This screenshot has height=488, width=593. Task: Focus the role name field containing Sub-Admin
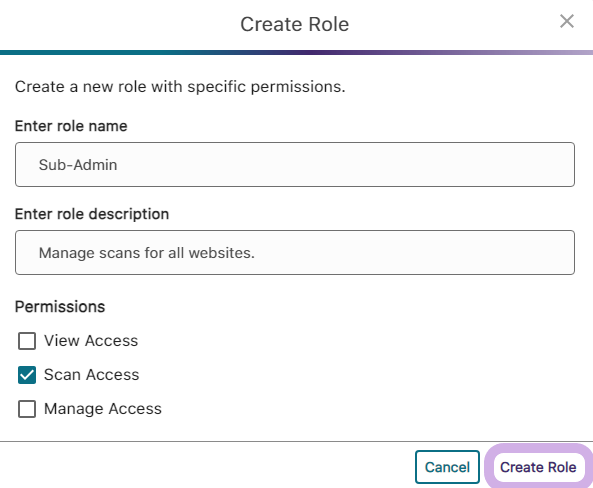point(295,165)
